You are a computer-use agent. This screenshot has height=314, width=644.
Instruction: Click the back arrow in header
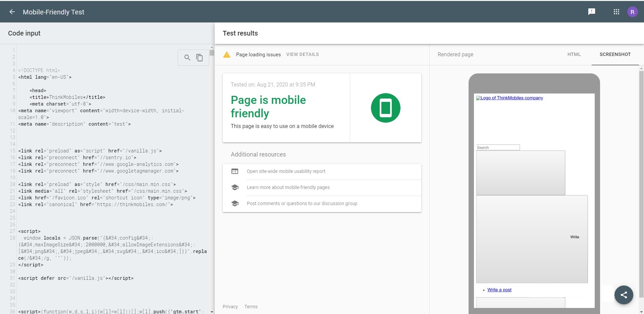12,12
